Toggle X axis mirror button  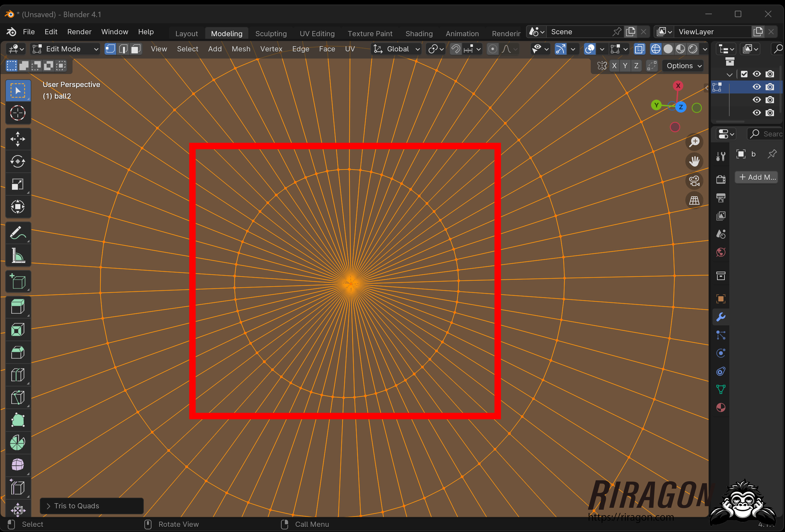point(614,66)
